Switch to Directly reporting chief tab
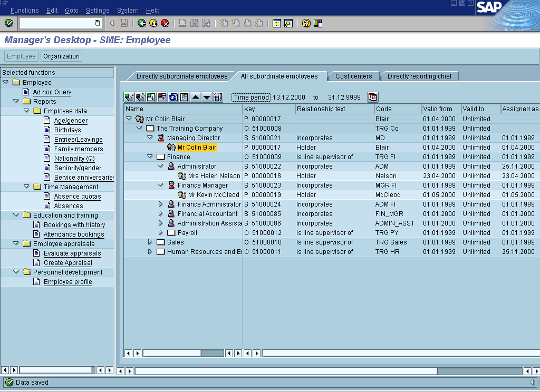The height and width of the screenshot is (392, 540). [x=419, y=76]
